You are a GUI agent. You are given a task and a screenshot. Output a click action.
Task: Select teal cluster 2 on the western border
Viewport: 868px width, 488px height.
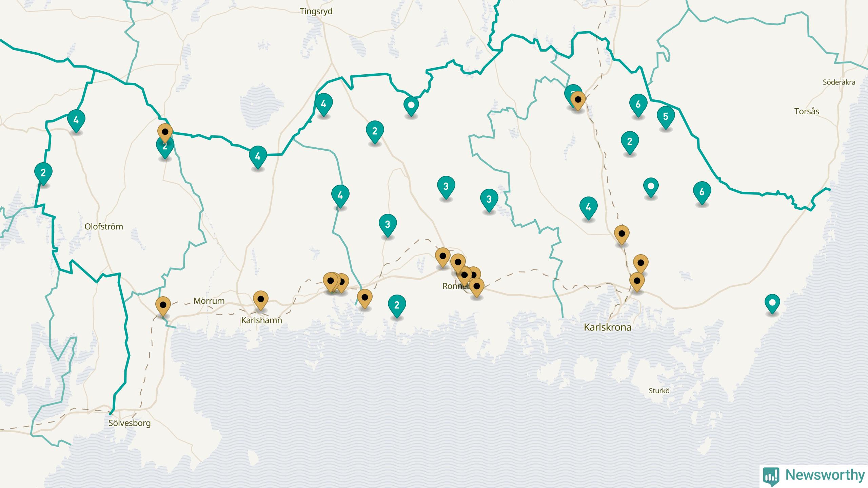[43, 173]
